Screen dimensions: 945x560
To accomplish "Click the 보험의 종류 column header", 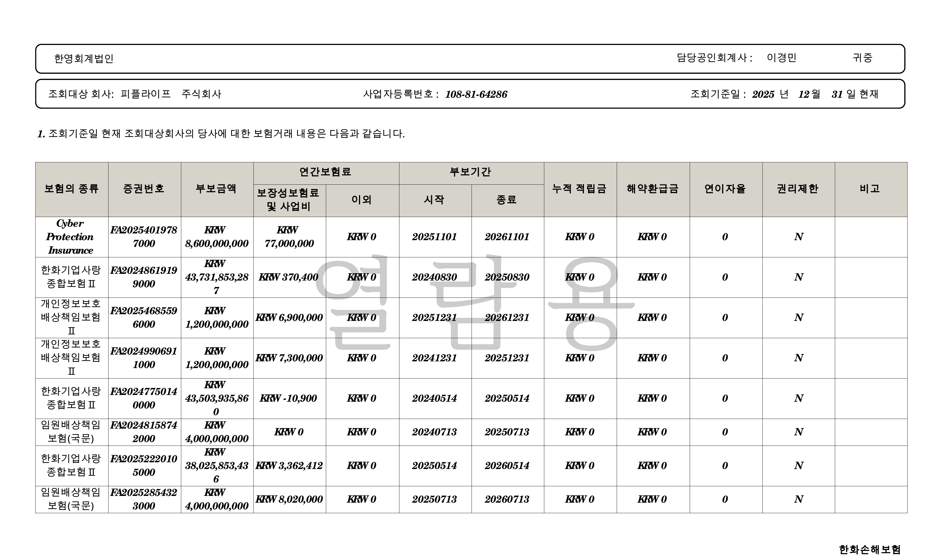I will (x=71, y=189).
